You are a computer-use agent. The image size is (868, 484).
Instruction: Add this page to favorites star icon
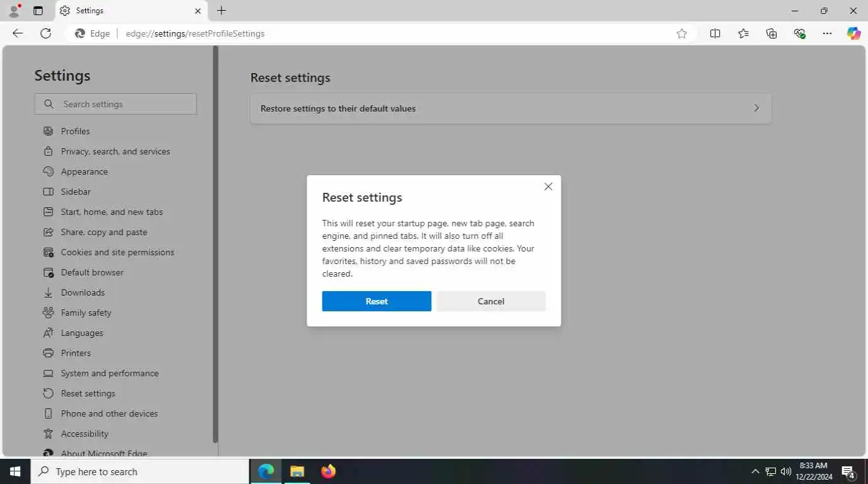pyautogui.click(x=681, y=33)
